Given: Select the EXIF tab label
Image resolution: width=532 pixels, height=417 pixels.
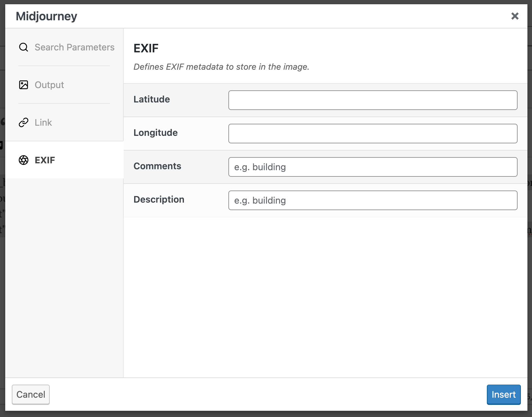Looking at the screenshot, I should pos(45,160).
